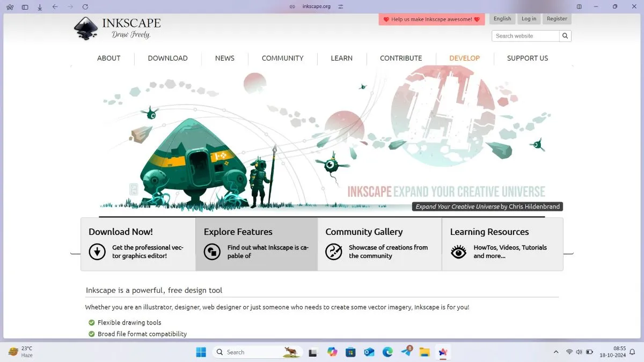Click 'Inkscape is a powerful, free design tool'
The width and height of the screenshot is (644, 362).
[x=154, y=290]
